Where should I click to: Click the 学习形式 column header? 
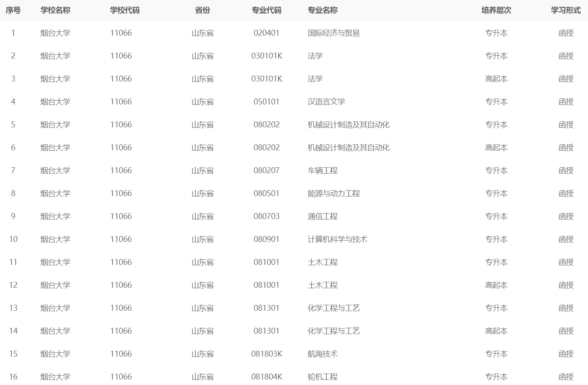(566, 10)
